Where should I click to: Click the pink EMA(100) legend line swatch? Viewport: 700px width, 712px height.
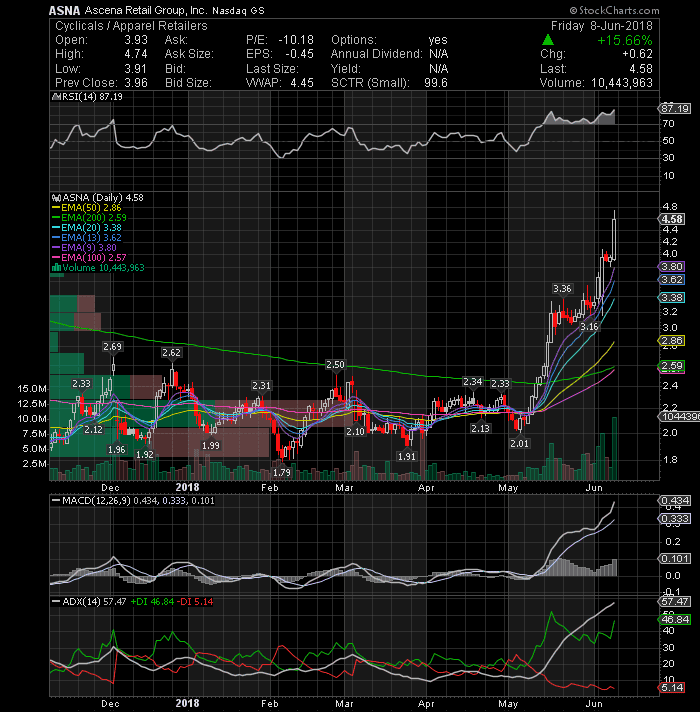(56, 258)
